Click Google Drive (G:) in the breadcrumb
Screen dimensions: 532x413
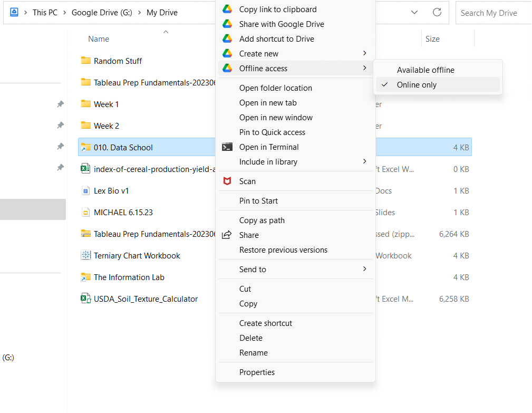(102, 13)
